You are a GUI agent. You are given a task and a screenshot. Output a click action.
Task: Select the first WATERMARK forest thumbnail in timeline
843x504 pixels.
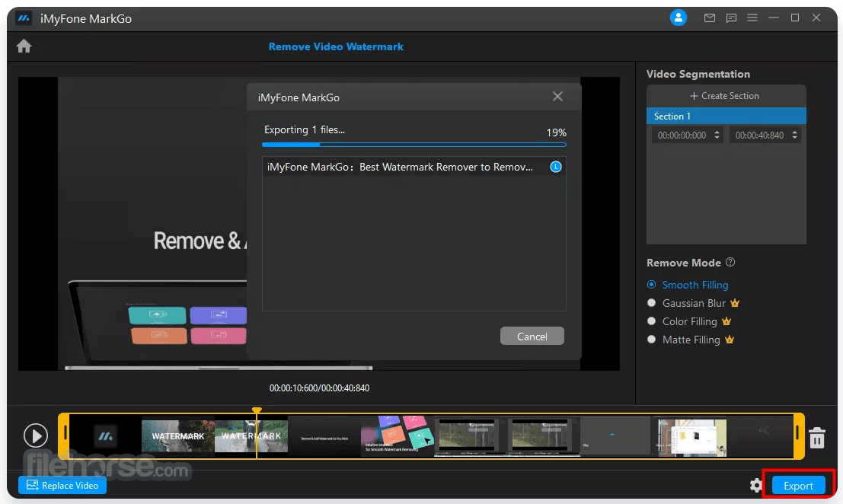tap(178, 435)
